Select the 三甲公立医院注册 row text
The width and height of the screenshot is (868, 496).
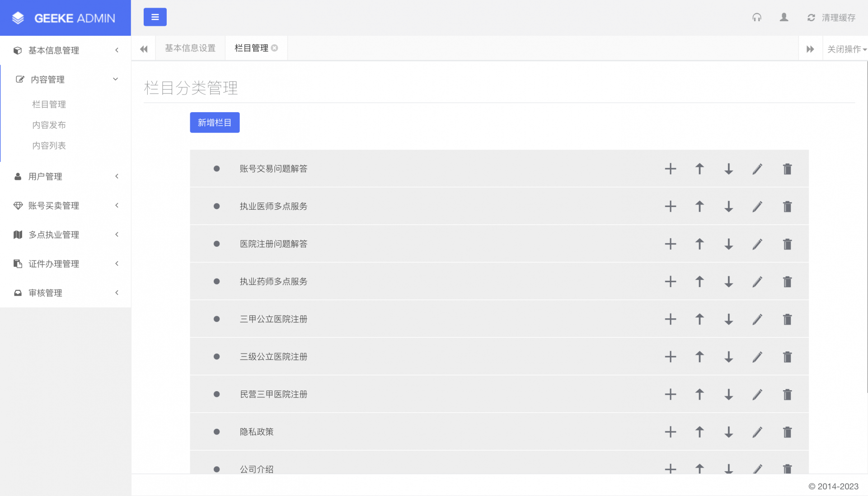(x=273, y=319)
